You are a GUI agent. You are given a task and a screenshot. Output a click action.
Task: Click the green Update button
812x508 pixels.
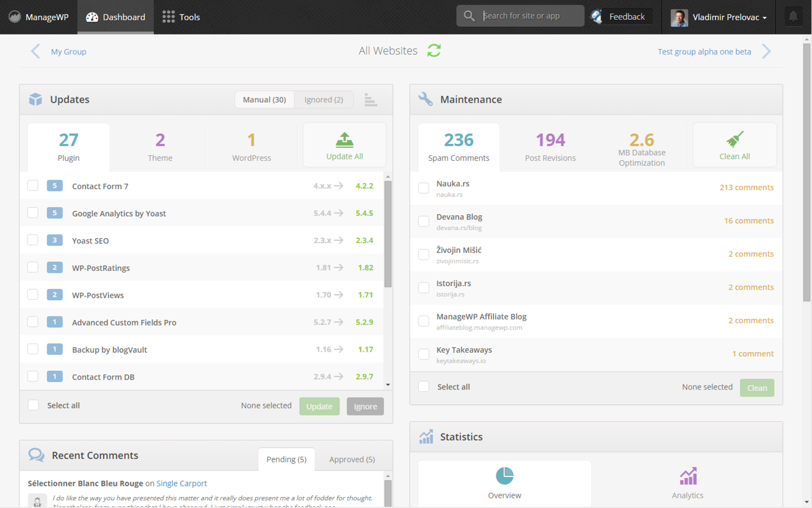click(x=320, y=406)
